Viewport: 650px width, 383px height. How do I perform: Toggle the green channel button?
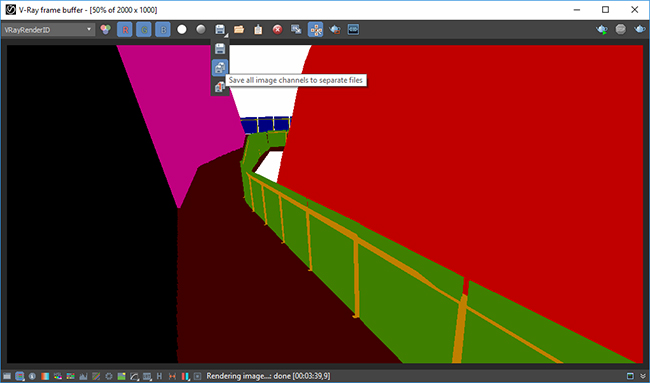144,29
